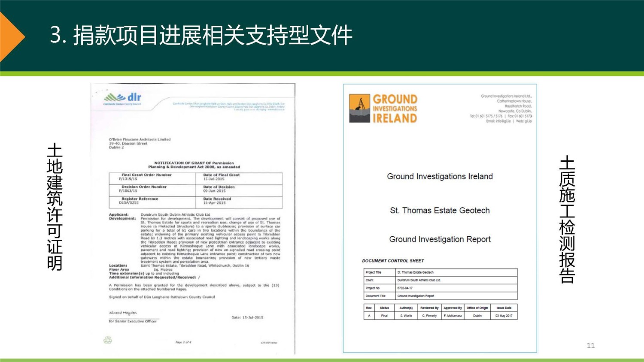
Task: Click the dlr county council logo
Action: click(122, 99)
